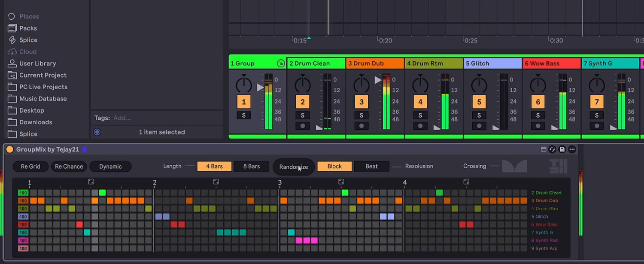Solo the 3 Drum Dub track
This screenshot has width=644, height=264.
coord(361,115)
